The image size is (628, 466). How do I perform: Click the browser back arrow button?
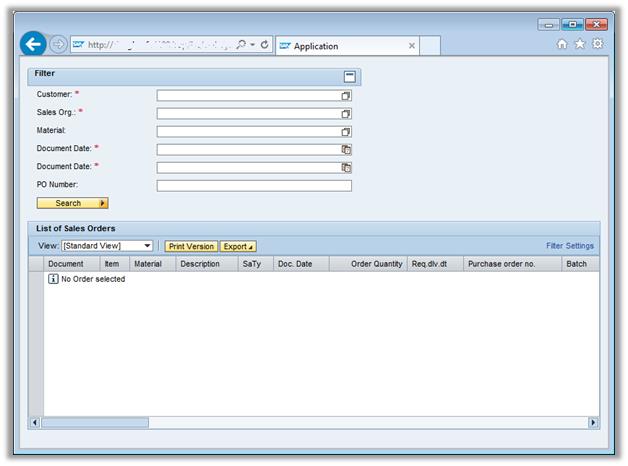[x=33, y=44]
